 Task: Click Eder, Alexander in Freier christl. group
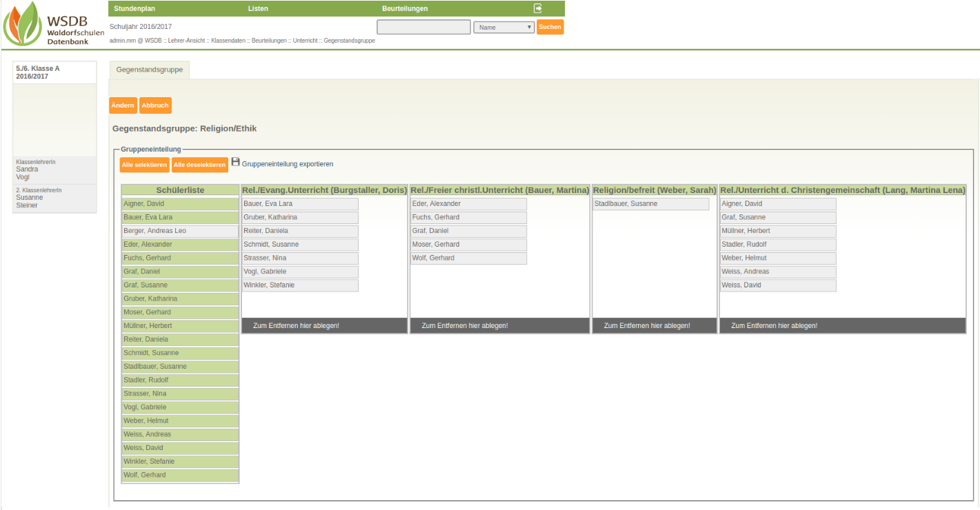click(468, 204)
